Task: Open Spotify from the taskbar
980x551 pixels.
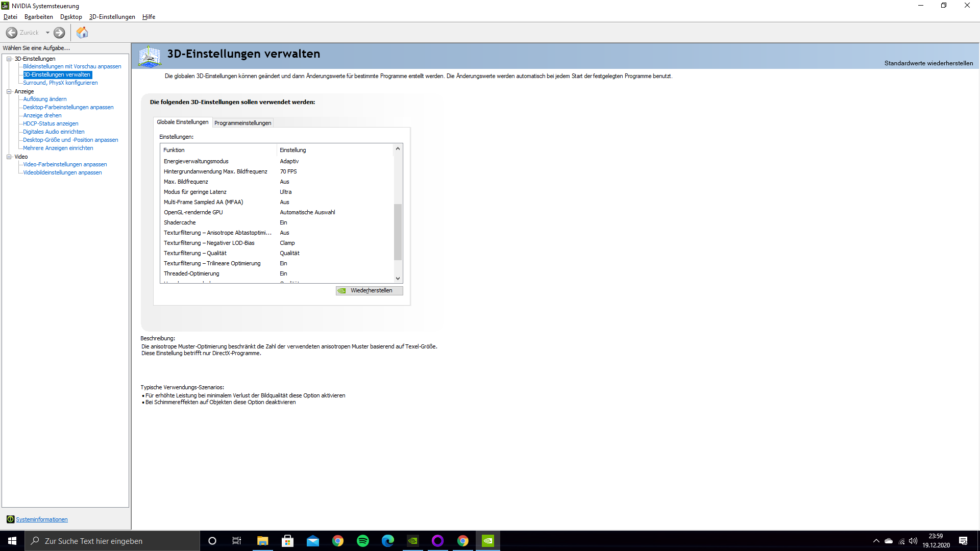Action: pyautogui.click(x=363, y=541)
